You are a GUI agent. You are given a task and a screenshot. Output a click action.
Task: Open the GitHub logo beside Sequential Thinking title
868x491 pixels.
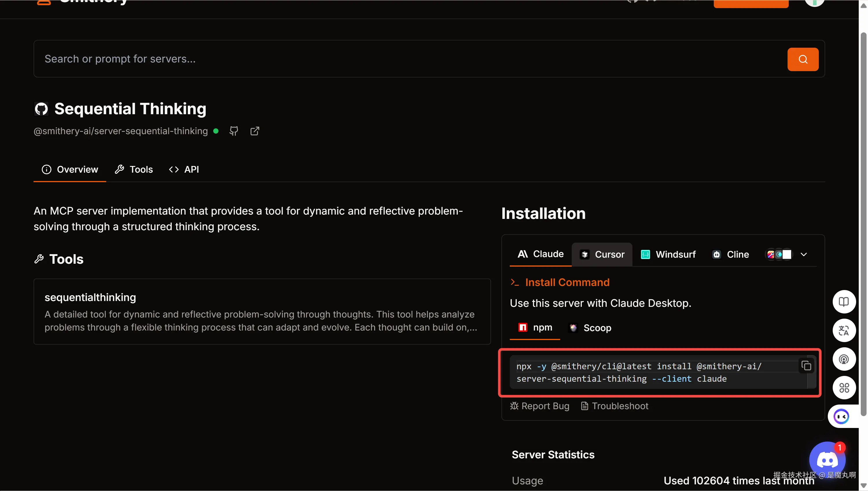tap(41, 109)
